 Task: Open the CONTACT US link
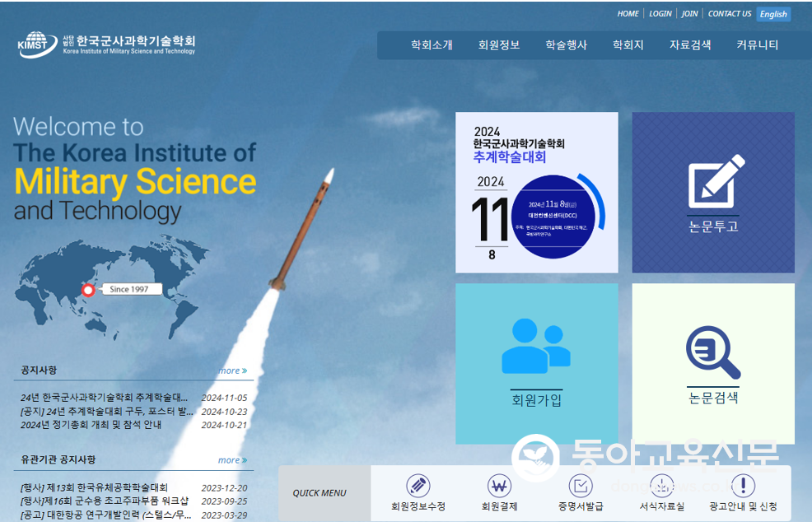click(x=729, y=13)
